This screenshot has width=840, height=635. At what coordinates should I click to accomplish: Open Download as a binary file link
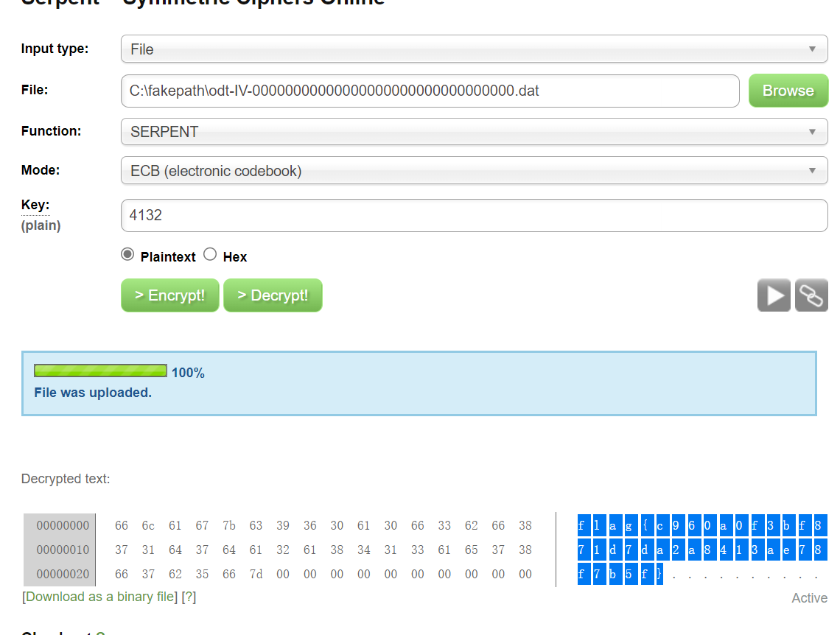(x=99, y=597)
